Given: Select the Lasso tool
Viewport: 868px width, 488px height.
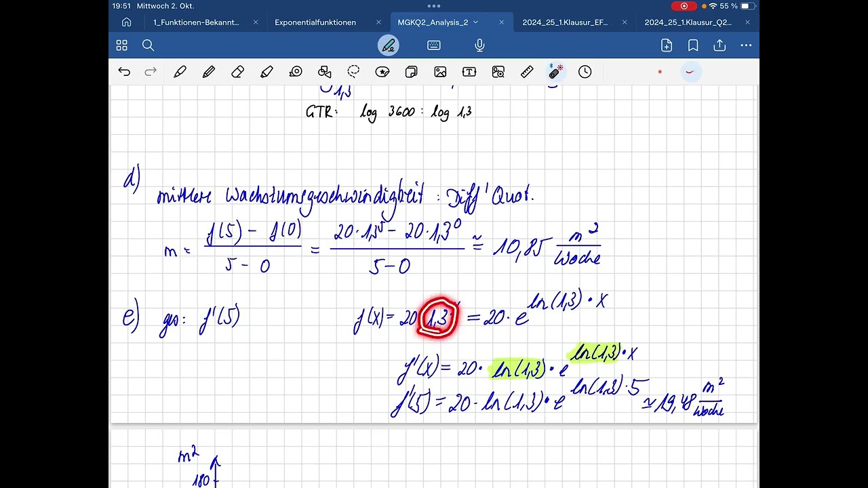Looking at the screenshot, I should click(353, 72).
